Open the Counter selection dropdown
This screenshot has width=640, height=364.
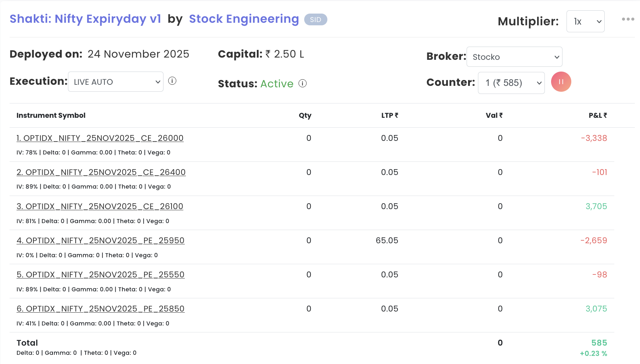pyautogui.click(x=511, y=83)
